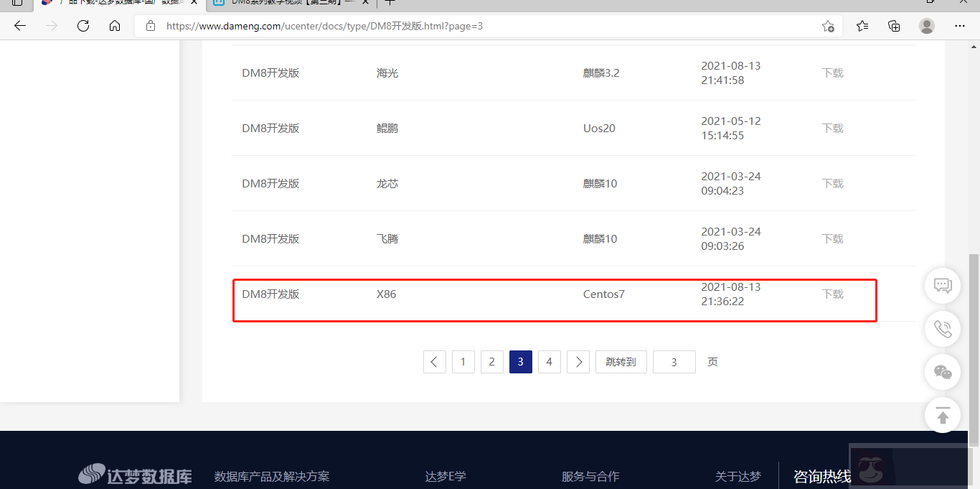Click the phone hotline floating icon
This screenshot has height=489, width=980.
pos(942,328)
